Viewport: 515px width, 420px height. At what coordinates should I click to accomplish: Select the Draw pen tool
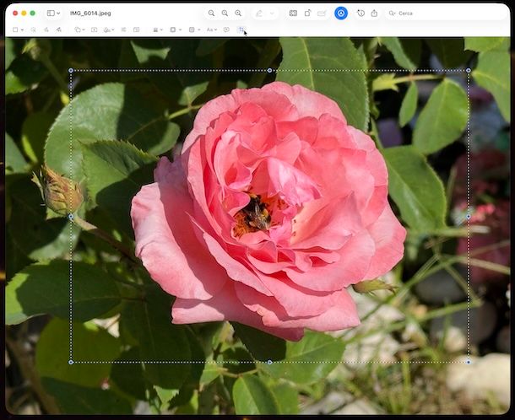[x=58, y=30]
